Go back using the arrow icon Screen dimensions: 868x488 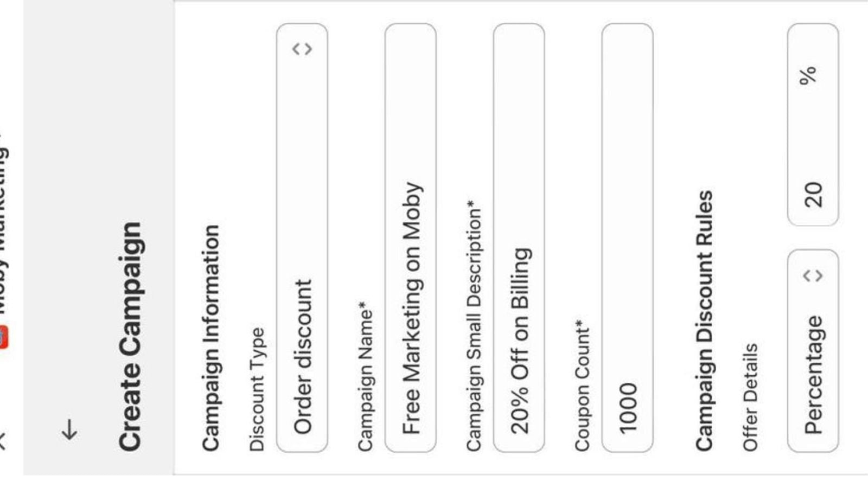70,429
